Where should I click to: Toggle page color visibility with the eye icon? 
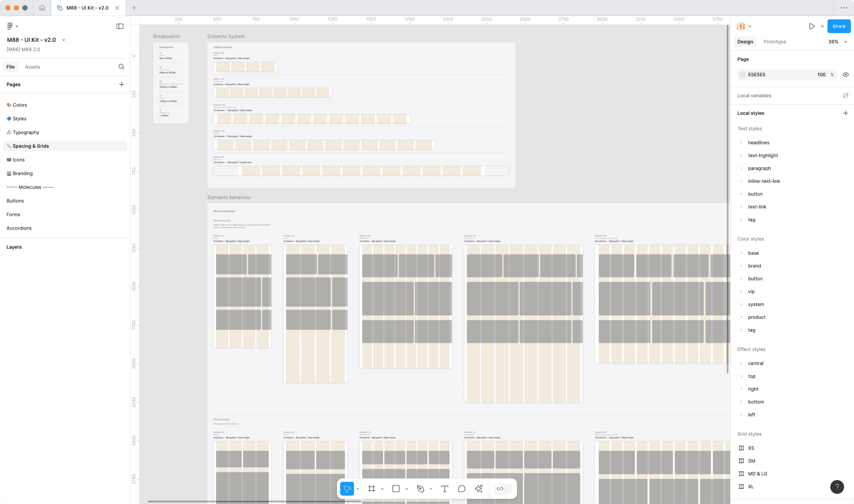coord(846,74)
